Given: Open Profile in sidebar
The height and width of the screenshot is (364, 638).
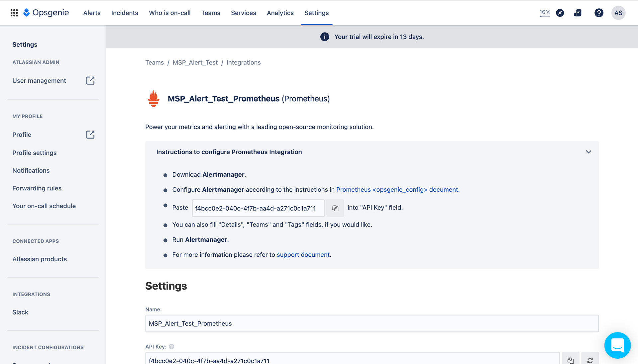Looking at the screenshot, I should [x=22, y=135].
